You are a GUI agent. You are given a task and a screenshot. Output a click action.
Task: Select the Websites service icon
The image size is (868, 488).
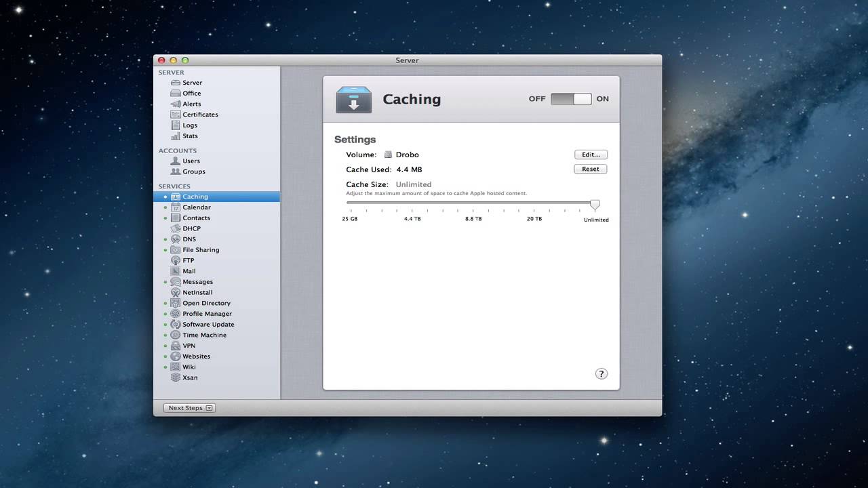[176, 357]
